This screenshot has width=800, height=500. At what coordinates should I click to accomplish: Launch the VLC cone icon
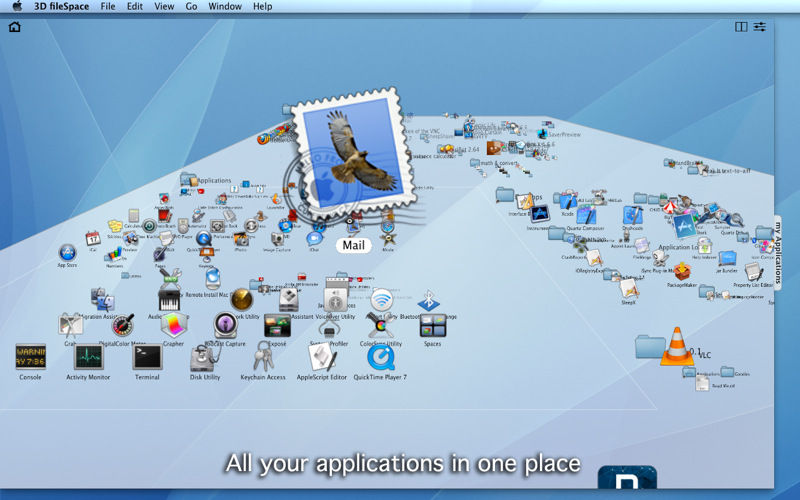(x=677, y=346)
